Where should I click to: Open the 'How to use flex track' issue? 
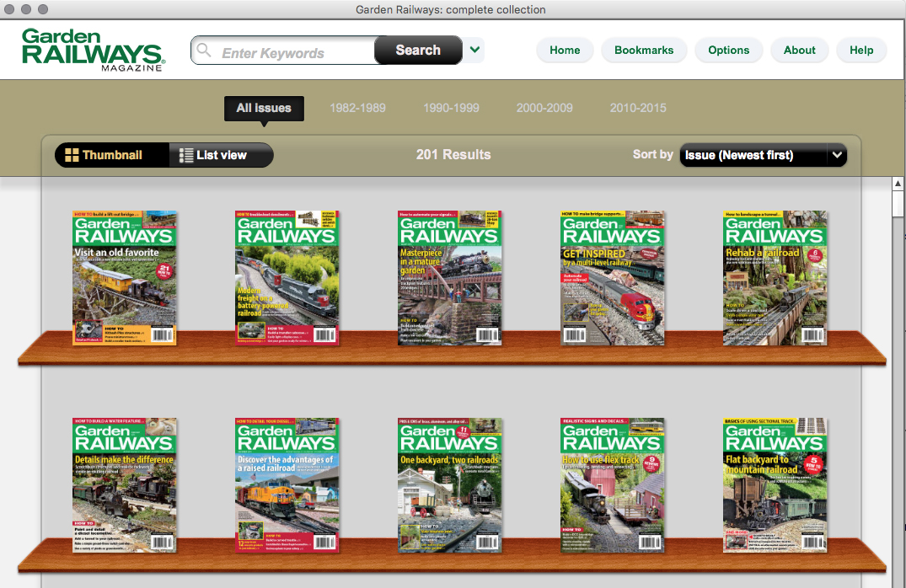(x=613, y=484)
